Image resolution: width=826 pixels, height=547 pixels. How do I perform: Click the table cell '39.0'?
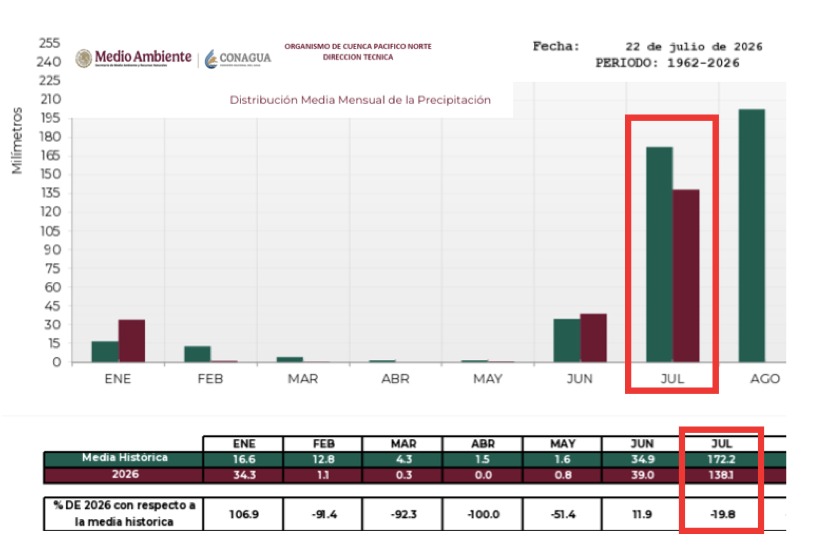tap(643, 475)
